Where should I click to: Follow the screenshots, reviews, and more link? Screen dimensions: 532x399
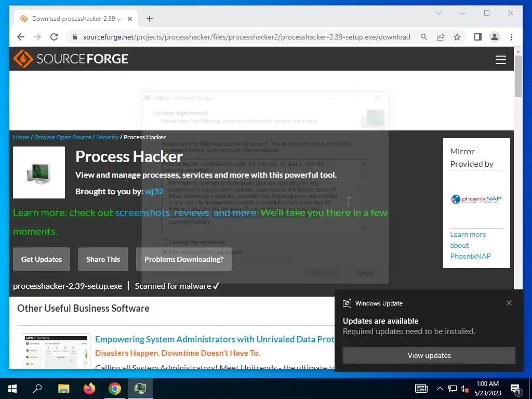tap(186, 212)
